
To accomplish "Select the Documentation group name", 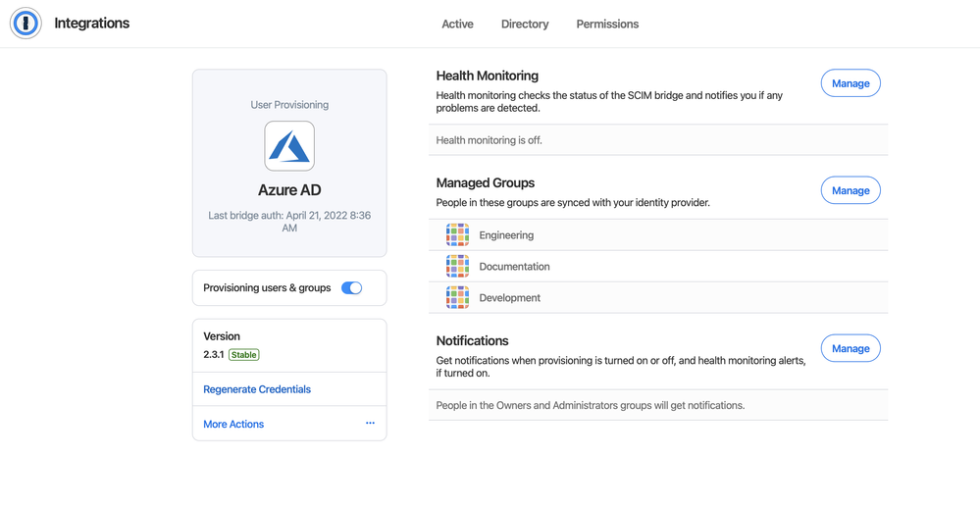I will click(514, 267).
